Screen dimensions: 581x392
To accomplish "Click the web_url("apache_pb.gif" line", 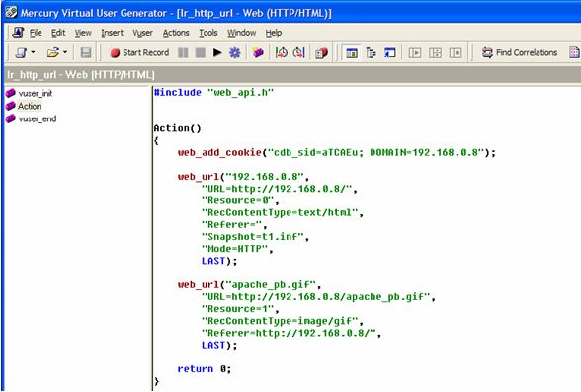I will [x=249, y=285].
